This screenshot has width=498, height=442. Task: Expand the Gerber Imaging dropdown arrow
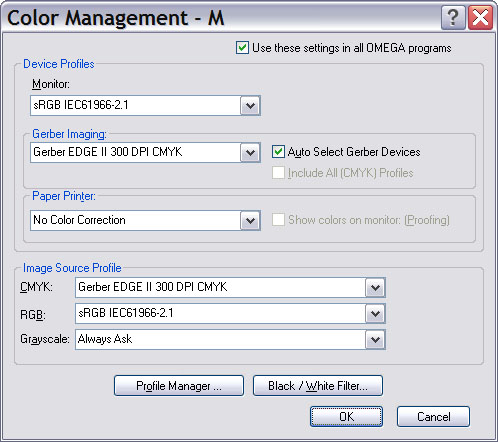pyautogui.click(x=250, y=153)
